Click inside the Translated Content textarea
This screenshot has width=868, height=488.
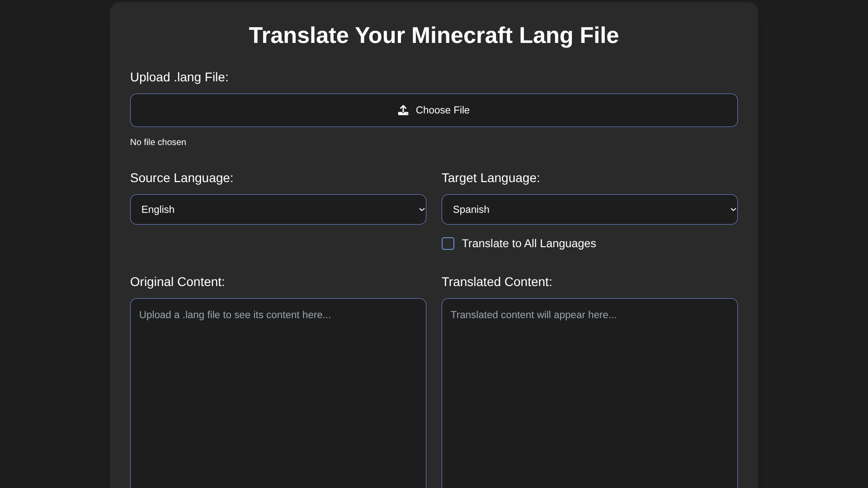(x=590, y=393)
